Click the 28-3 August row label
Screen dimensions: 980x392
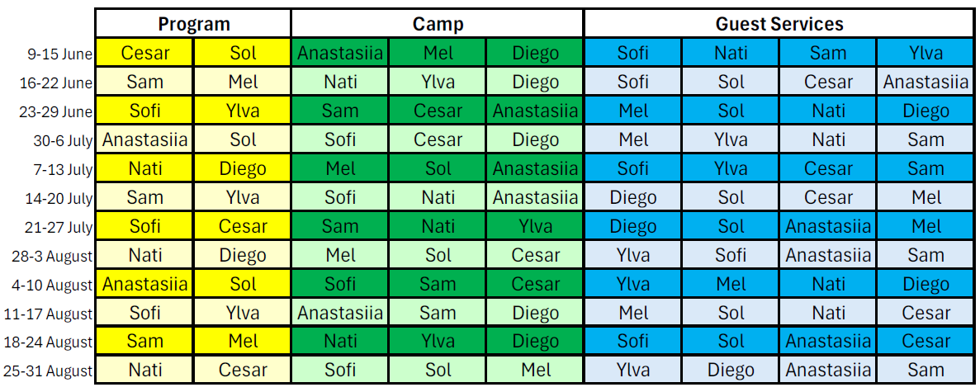(x=53, y=256)
